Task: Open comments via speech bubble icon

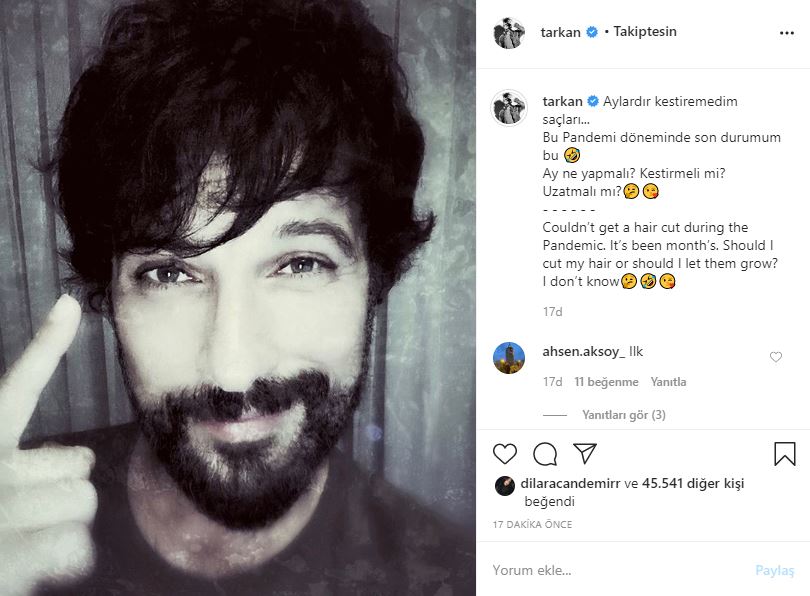Action: point(545,454)
